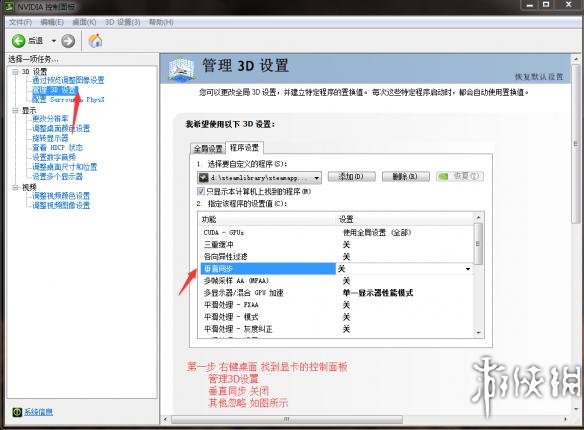This screenshot has width=584, height=430.
Task: Click the green Back arrow icon
Action: tap(18, 41)
